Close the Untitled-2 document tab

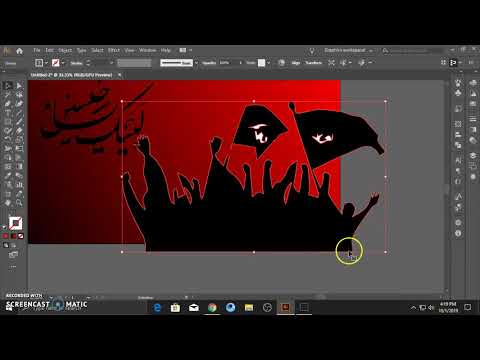pyautogui.click(x=120, y=75)
